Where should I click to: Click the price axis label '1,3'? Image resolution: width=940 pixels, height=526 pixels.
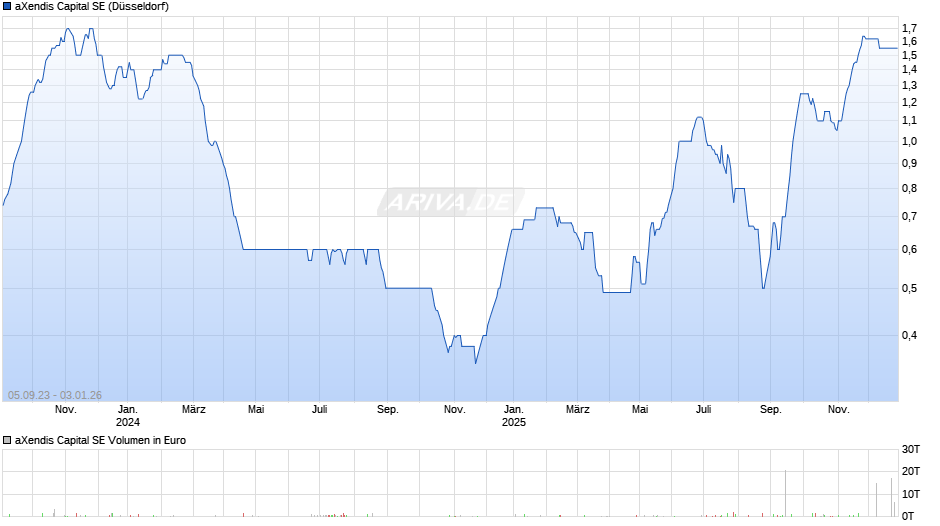pyautogui.click(x=909, y=86)
